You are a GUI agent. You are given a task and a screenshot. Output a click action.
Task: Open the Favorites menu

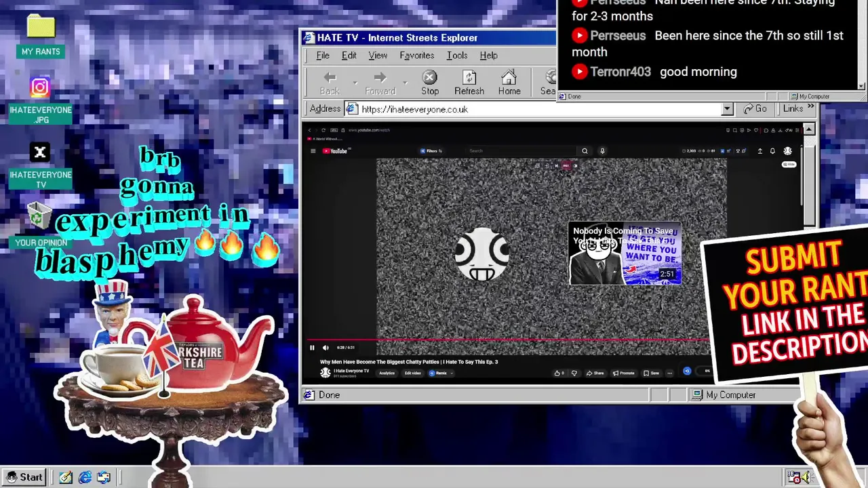point(416,56)
